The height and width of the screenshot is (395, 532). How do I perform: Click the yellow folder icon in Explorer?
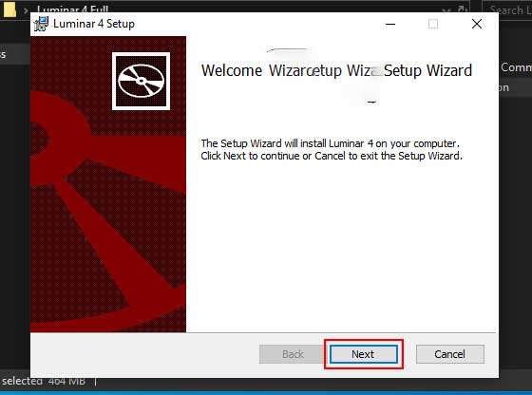(x=9, y=9)
